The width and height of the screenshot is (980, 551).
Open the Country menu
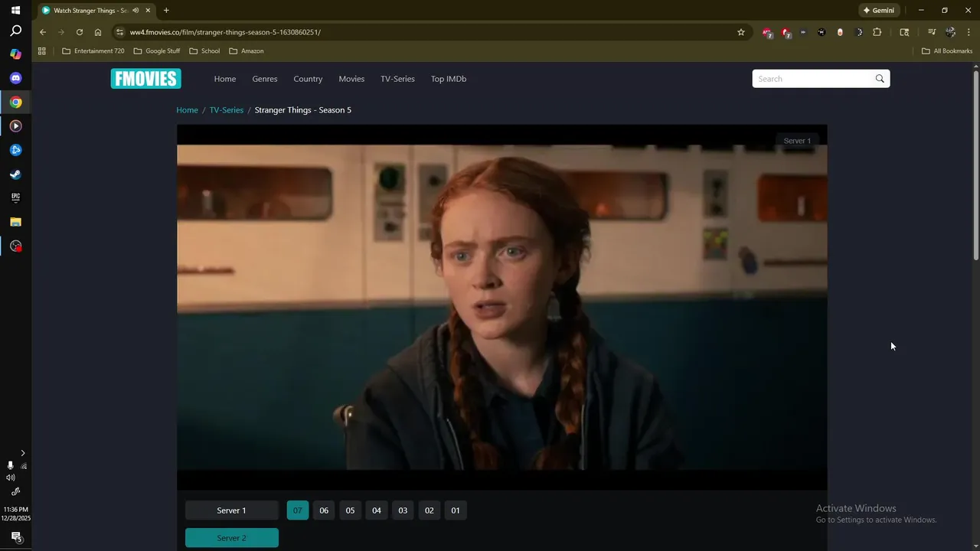click(x=308, y=79)
